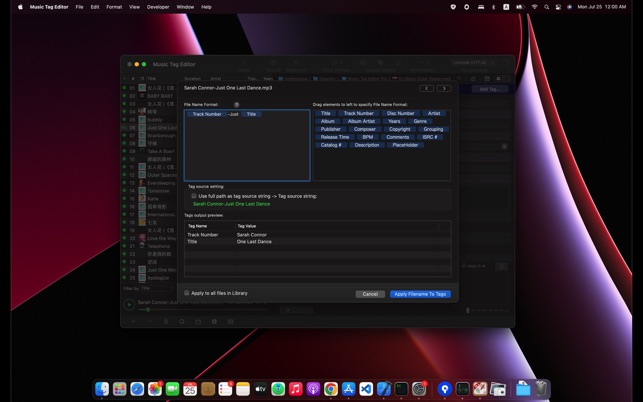Select the Genre tag element

pyautogui.click(x=420, y=121)
